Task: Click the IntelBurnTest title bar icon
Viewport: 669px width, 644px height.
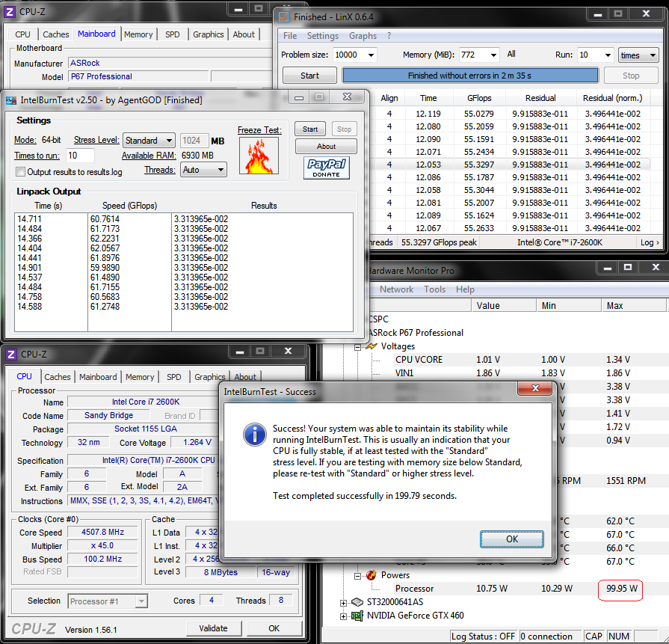Action: pos(10,99)
